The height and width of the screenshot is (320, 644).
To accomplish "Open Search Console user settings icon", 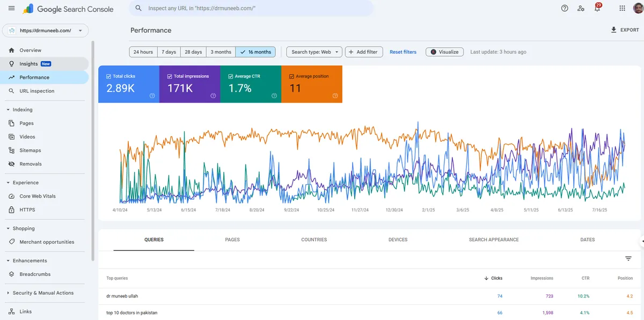I will coord(581,8).
